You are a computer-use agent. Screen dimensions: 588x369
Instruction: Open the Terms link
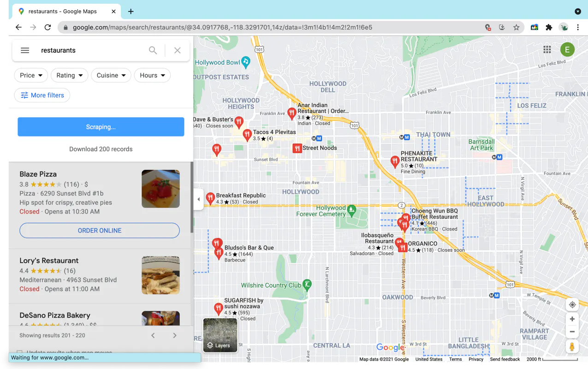pos(455,359)
